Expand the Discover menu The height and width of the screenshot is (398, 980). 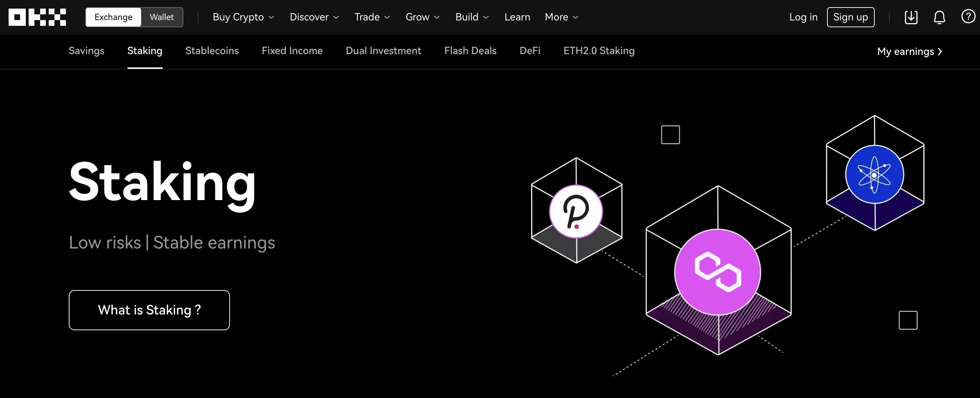click(x=314, y=17)
